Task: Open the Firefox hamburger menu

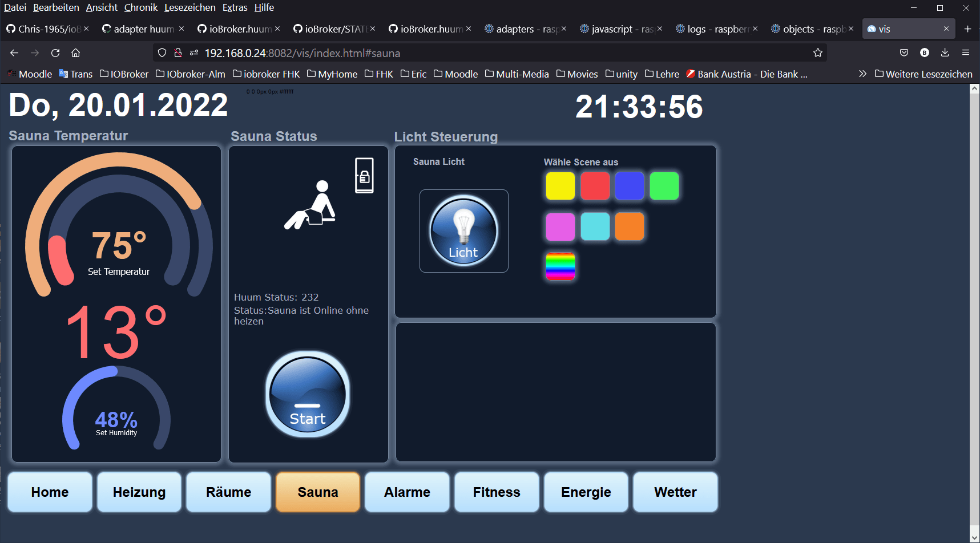Action: pos(966,53)
